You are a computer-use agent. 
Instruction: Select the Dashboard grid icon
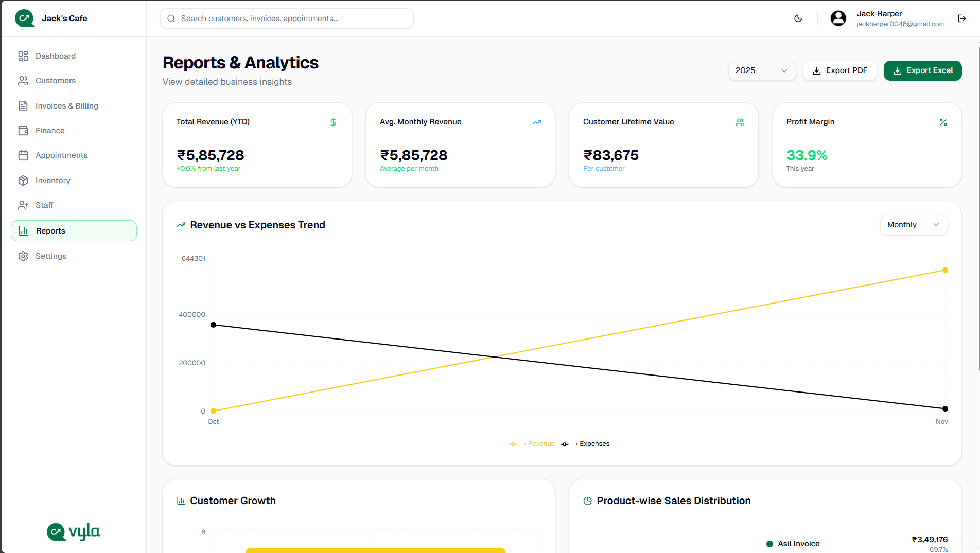pos(23,56)
